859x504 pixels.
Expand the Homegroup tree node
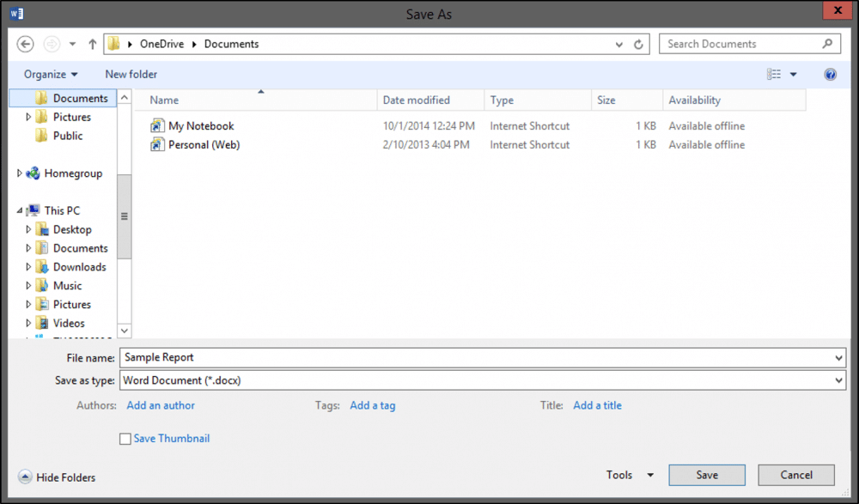pyautogui.click(x=20, y=173)
